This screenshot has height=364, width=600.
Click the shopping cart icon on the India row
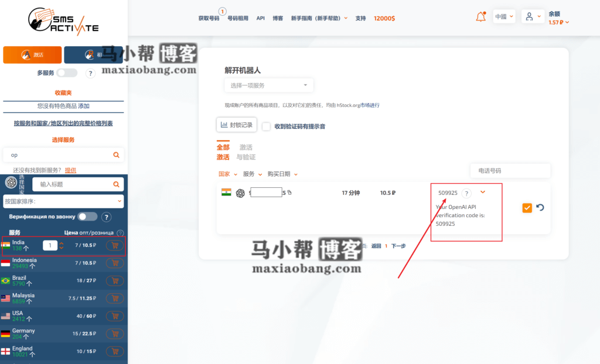115,245
